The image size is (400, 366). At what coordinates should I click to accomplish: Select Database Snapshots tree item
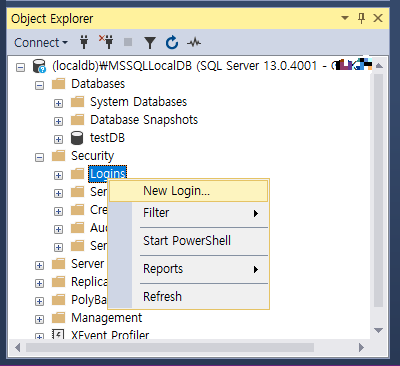pyautogui.click(x=144, y=120)
